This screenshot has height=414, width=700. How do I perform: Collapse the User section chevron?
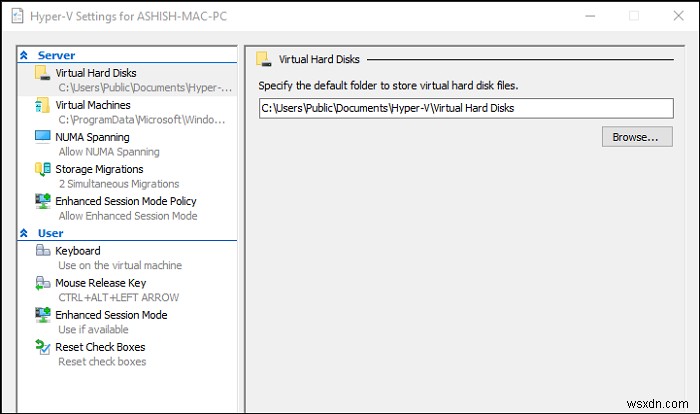[24, 233]
